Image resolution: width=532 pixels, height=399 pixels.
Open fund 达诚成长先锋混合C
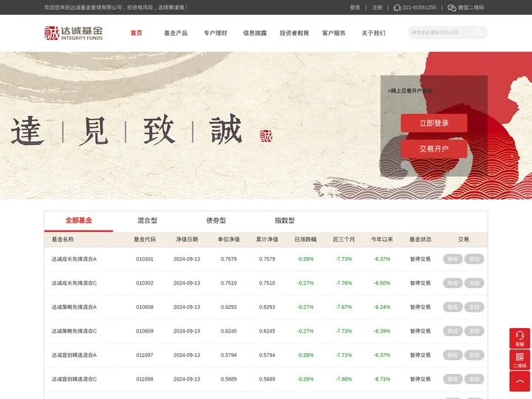point(74,283)
